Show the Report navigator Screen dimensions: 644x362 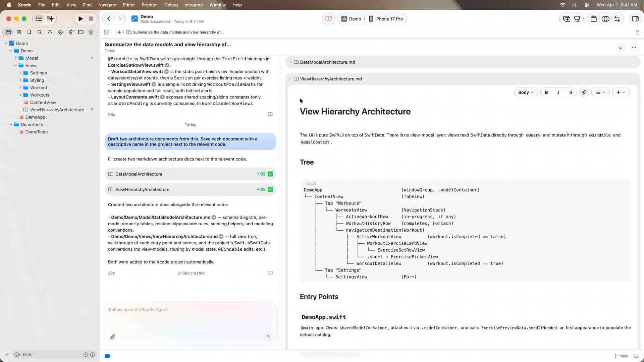tap(91, 32)
